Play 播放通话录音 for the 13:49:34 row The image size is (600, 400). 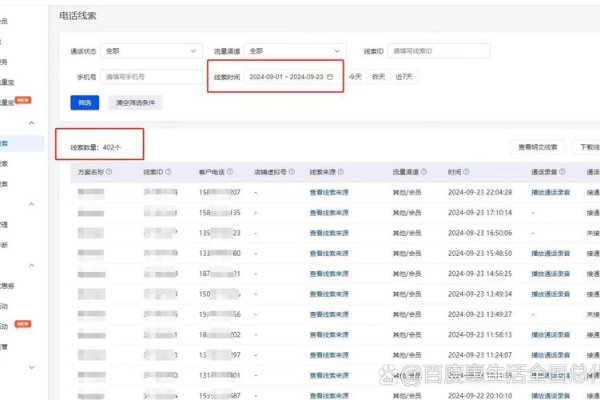(551, 294)
